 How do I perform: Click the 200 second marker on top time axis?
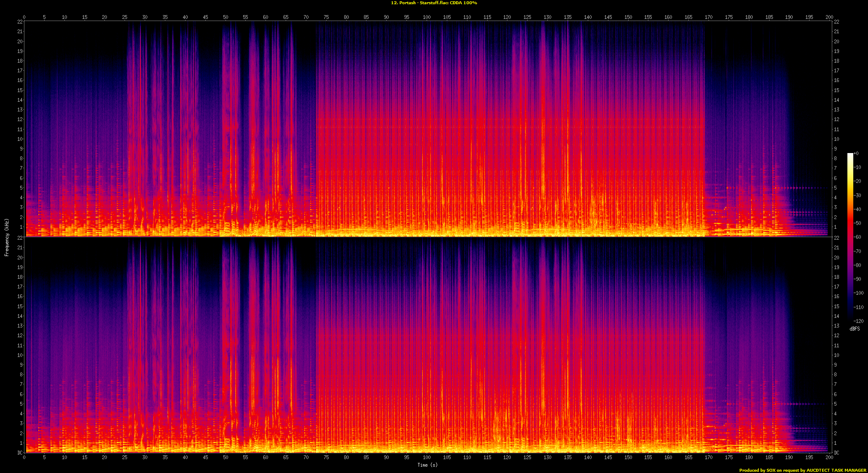tap(829, 17)
